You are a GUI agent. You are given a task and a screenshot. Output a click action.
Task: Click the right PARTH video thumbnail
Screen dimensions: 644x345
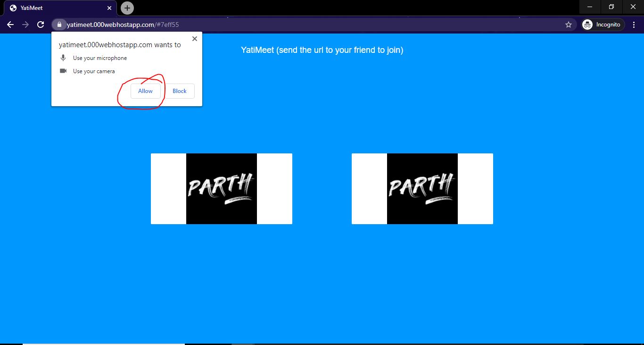click(x=422, y=189)
